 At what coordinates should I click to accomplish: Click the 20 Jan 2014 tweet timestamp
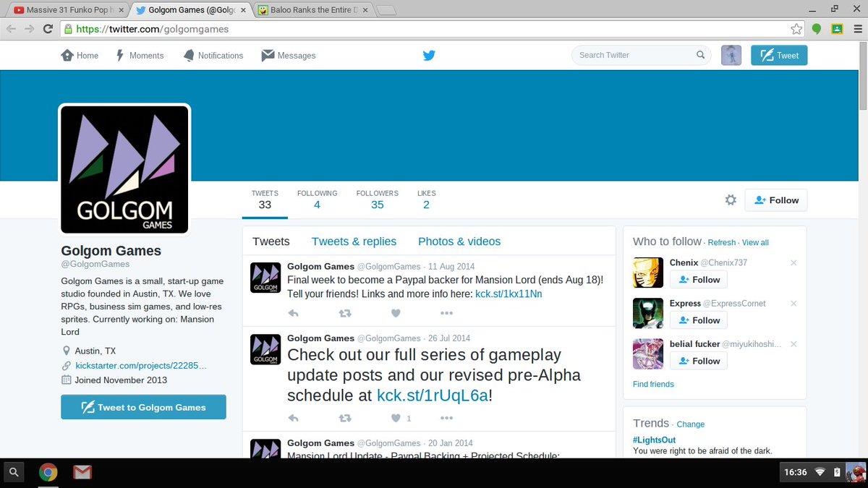point(450,443)
